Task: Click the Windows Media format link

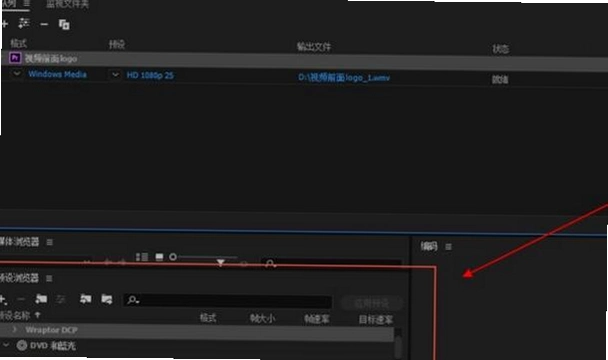Action: pos(57,74)
